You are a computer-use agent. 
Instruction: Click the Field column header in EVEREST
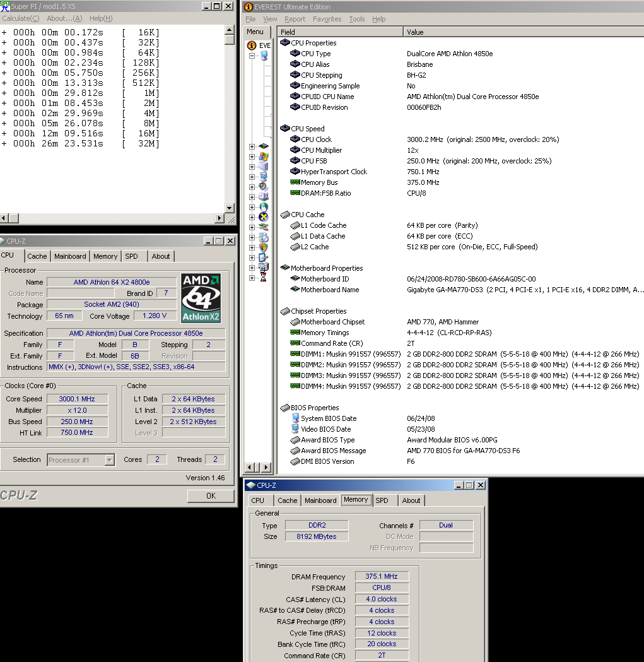340,32
